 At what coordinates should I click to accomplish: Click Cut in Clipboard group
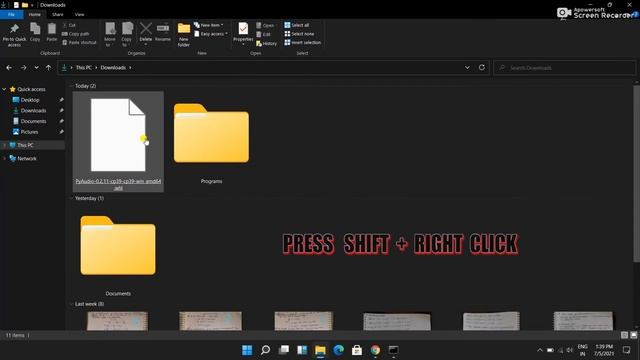(x=69, y=25)
